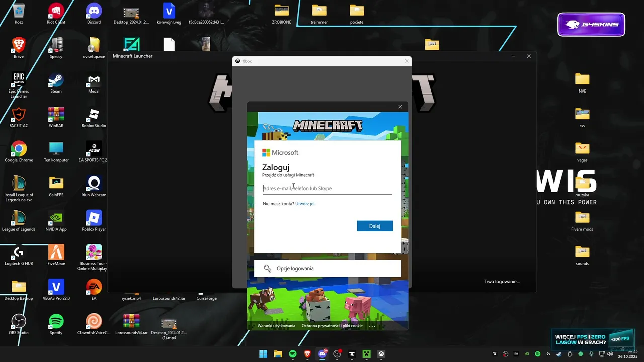Click the G4SKINS overlay banner

591,25
